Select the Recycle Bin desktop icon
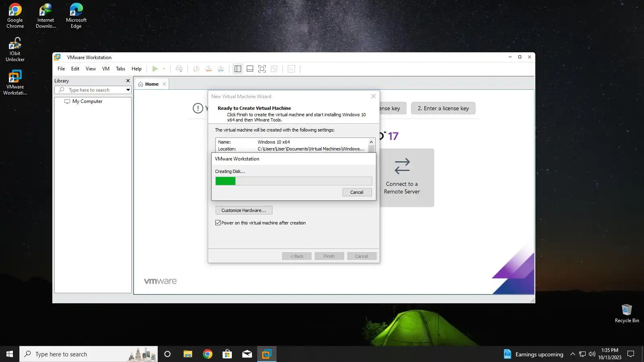The image size is (644, 362). pos(627,314)
